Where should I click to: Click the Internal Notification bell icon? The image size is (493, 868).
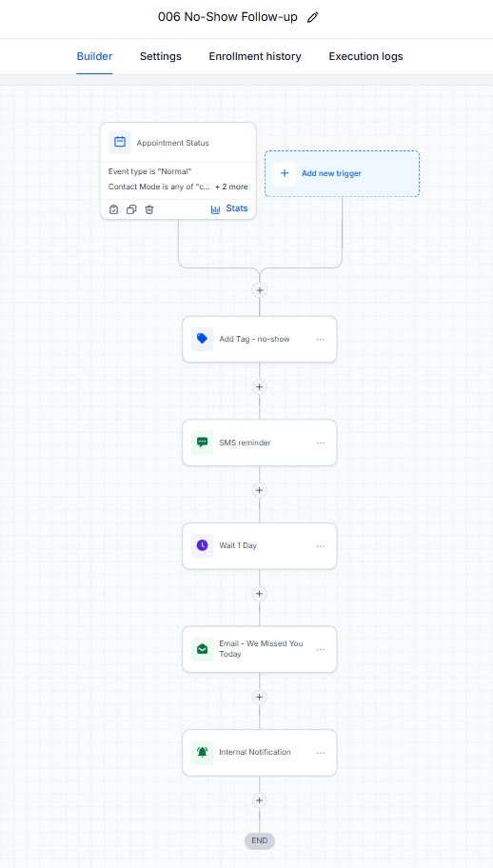pos(203,752)
